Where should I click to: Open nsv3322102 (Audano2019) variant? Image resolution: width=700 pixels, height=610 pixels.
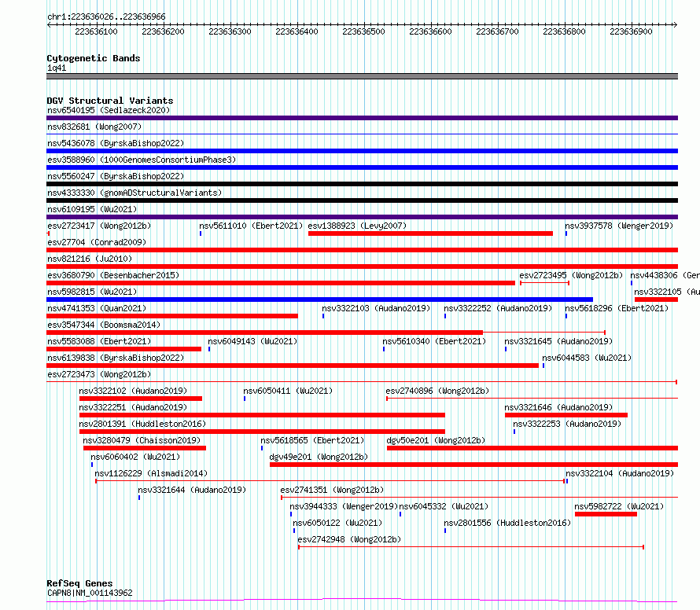pos(133,391)
